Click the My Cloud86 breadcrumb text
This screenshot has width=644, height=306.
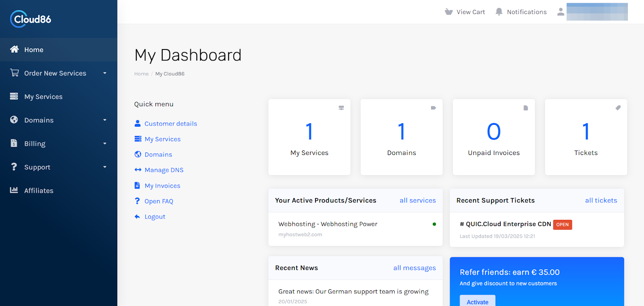170,74
